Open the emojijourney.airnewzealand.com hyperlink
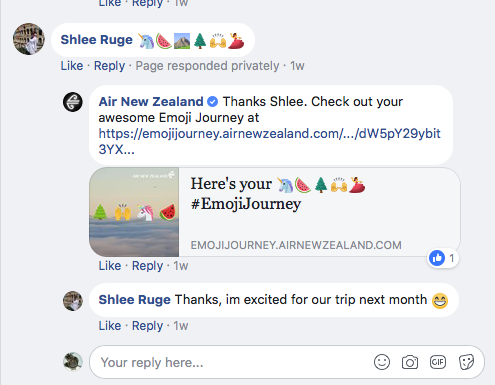This screenshot has height=385, width=495. click(269, 141)
